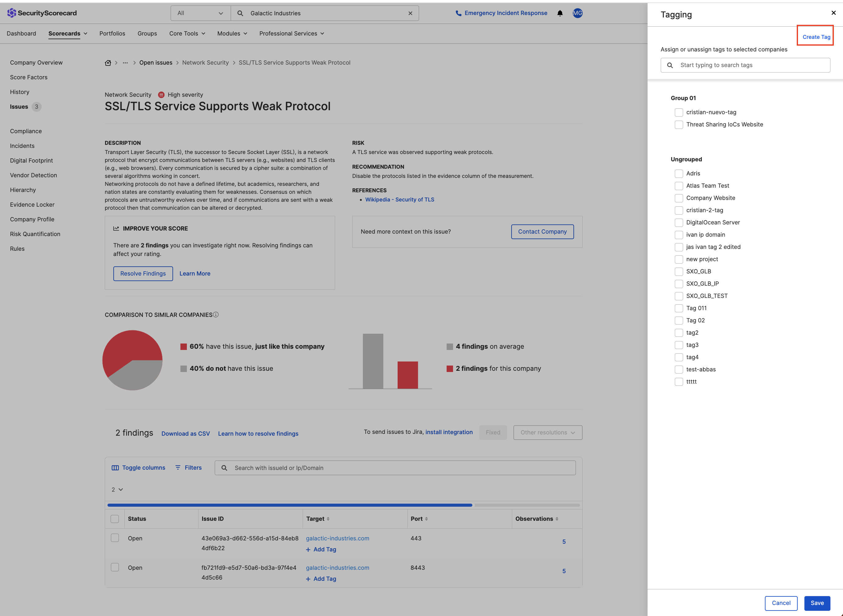Image resolution: width=843 pixels, height=616 pixels.
Task: Open Digital Footprint in sidebar
Action: 31,160
